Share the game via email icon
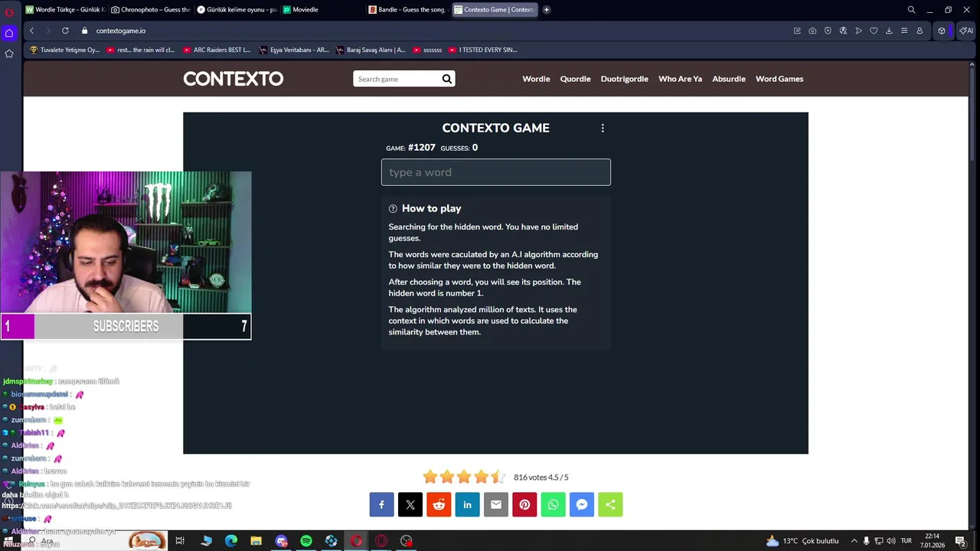The width and height of the screenshot is (980, 551). [496, 504]
